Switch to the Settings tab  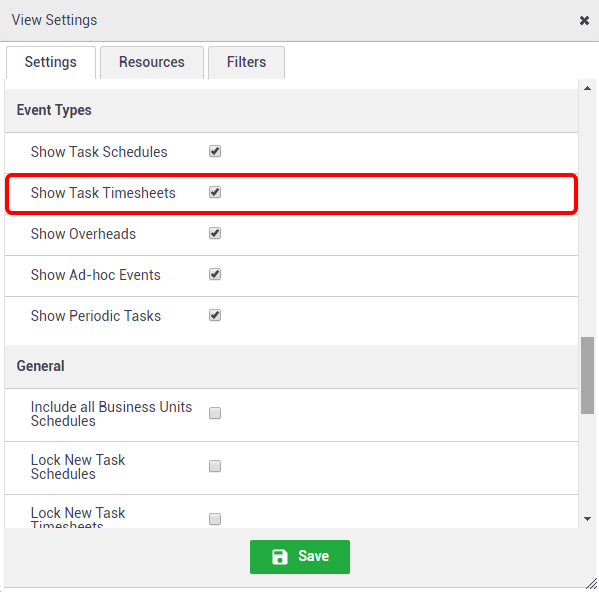51,62
